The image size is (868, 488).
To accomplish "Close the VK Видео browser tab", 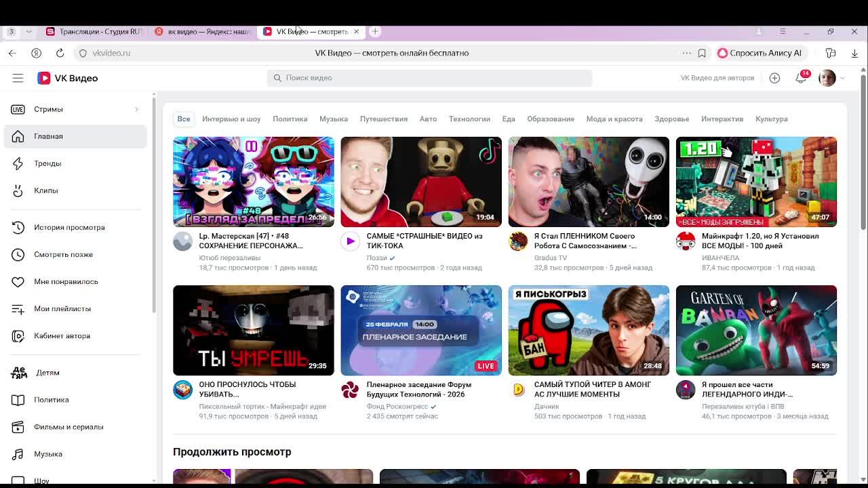I will [x=356, y=31].
